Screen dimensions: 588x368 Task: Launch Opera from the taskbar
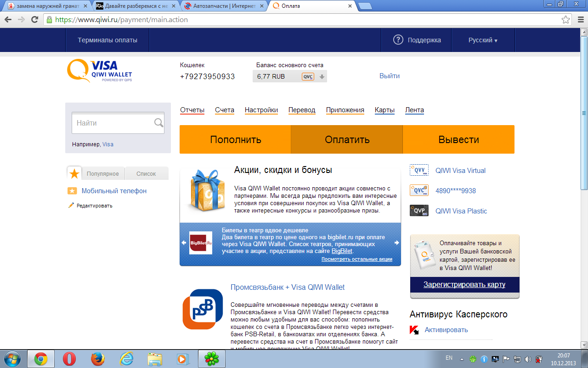coord(69,359)
